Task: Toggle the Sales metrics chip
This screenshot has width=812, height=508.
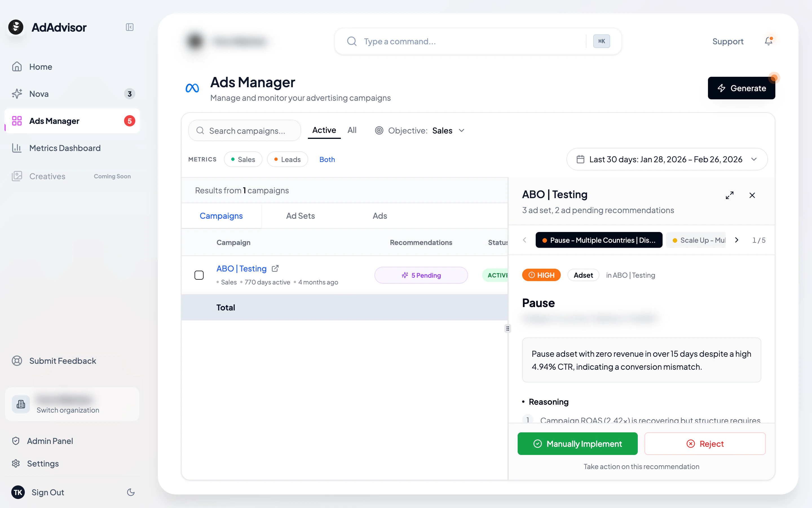Action: [x=243, y=159]
